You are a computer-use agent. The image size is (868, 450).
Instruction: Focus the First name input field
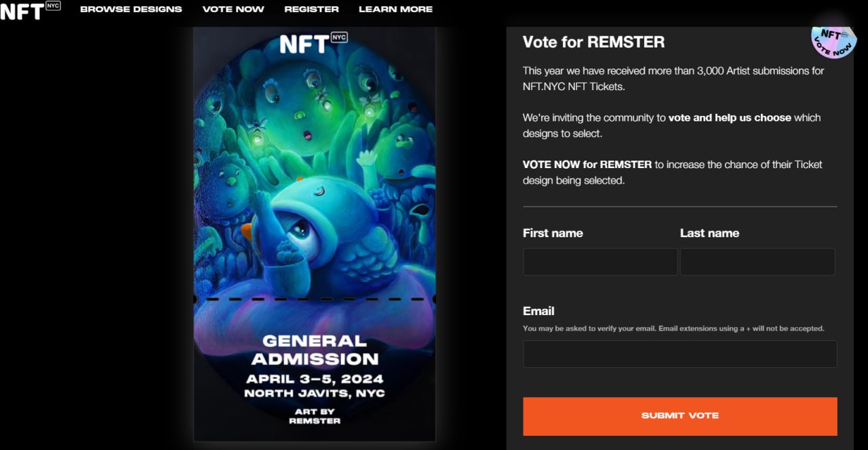(600, 262)
